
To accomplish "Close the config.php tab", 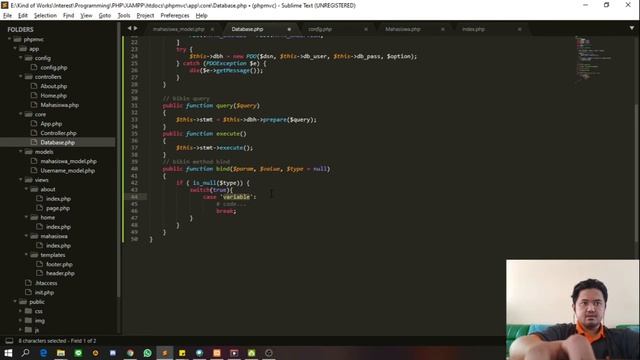I will point(366,29).
